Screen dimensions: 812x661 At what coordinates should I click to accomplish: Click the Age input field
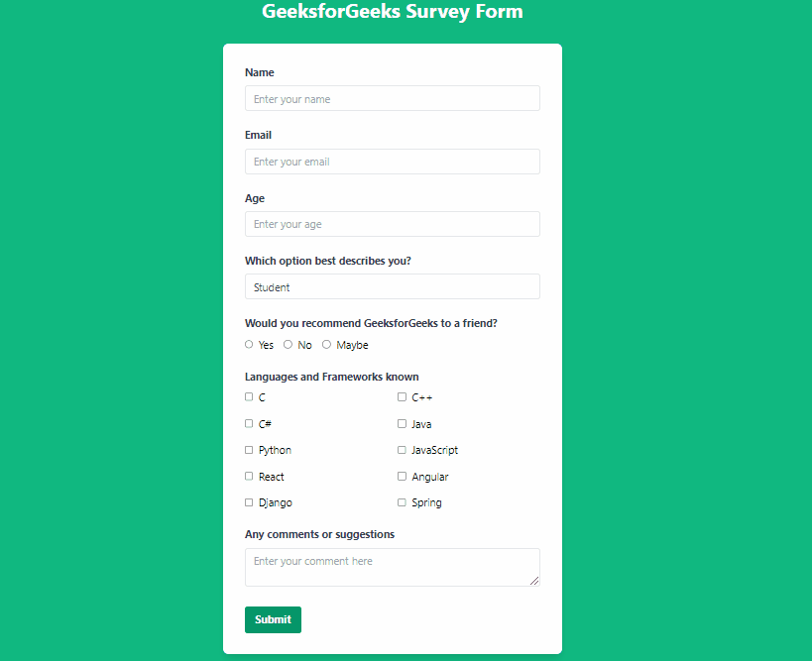(x=392, y=224)
